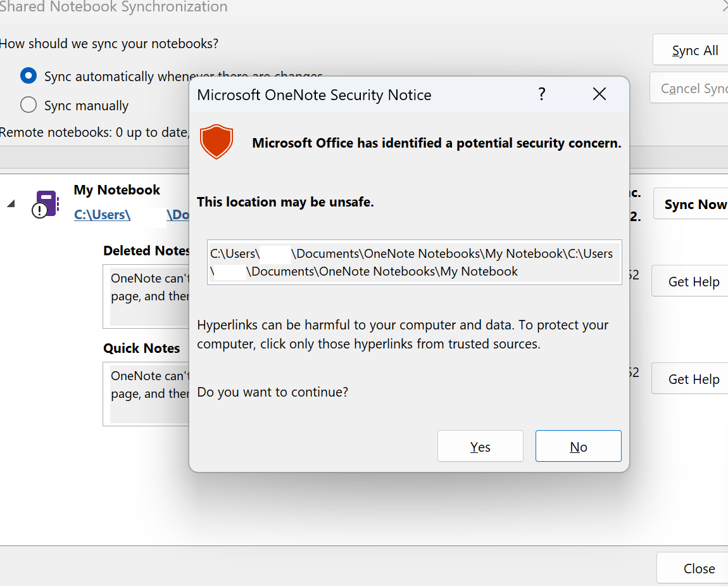This screenshot has height=586, width=728.
Task: Select the Sync manually option
Action: pos(28,105)
